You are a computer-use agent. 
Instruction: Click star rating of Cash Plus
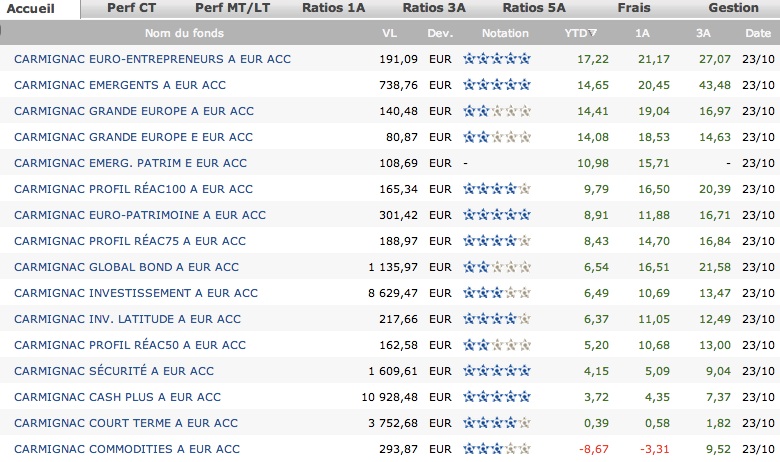pos(497,397)
